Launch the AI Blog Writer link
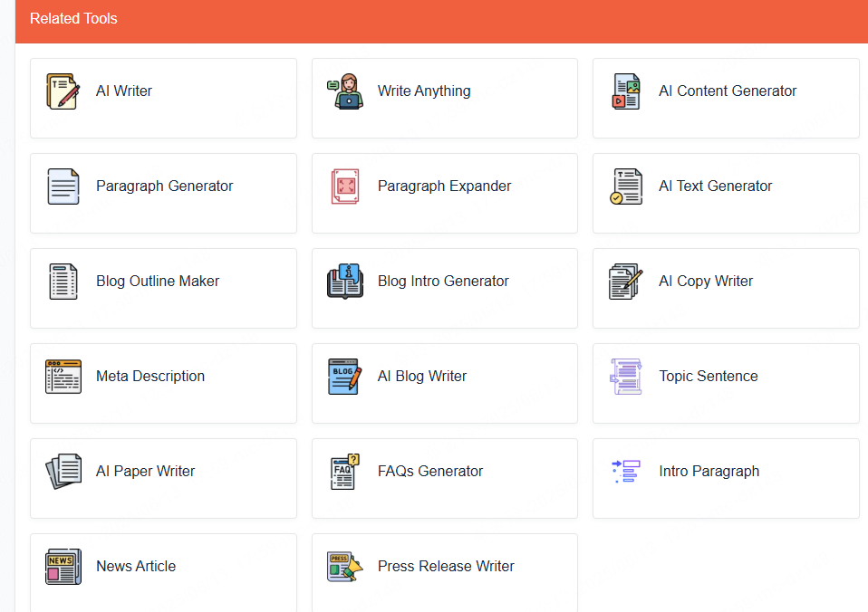The height and width of the screenshot is (612, 868). (422, 377)
